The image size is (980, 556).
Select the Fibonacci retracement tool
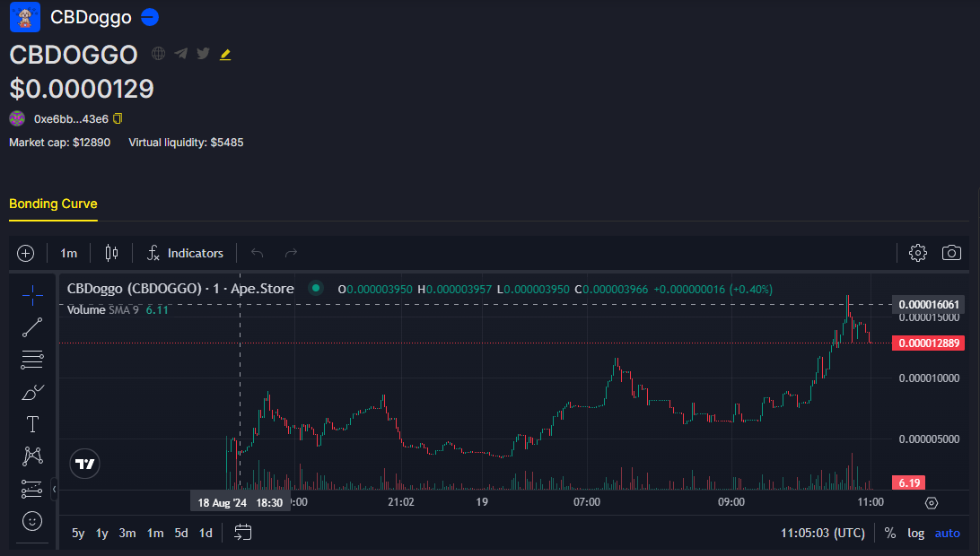point(32,360)
